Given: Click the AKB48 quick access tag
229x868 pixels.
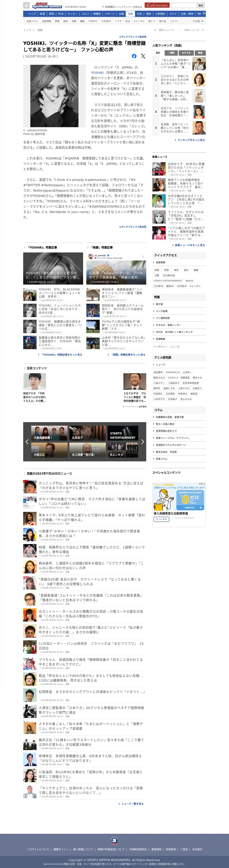Looking at the screenshot, I should click(x=189, y=281).
